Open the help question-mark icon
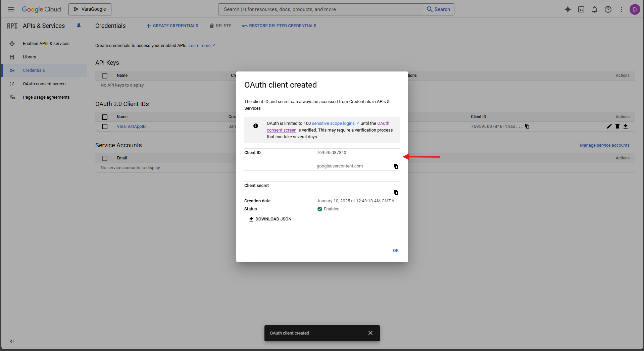 [x=608, y=9]
